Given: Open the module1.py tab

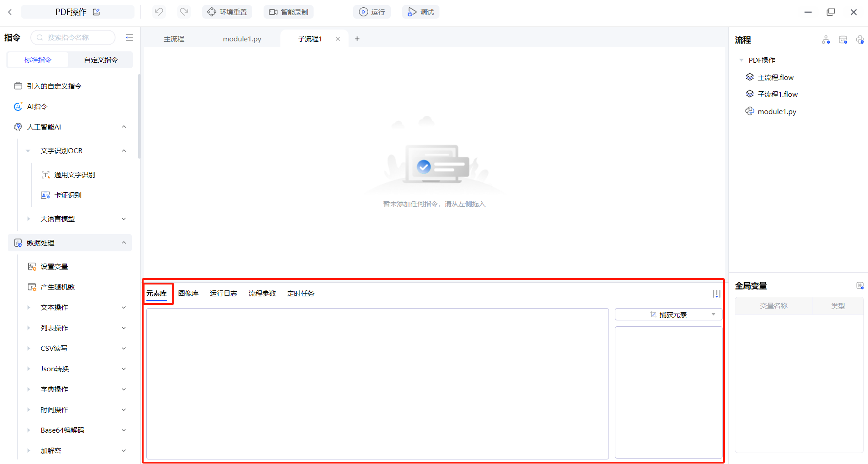Looking at the screenshot, I should (x=242, y=39).
